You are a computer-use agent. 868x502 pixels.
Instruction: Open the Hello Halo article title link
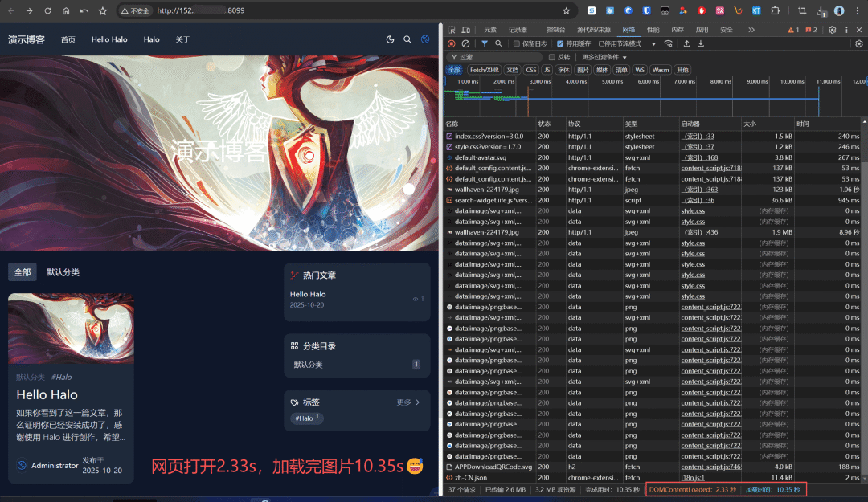tap(47, 394)
